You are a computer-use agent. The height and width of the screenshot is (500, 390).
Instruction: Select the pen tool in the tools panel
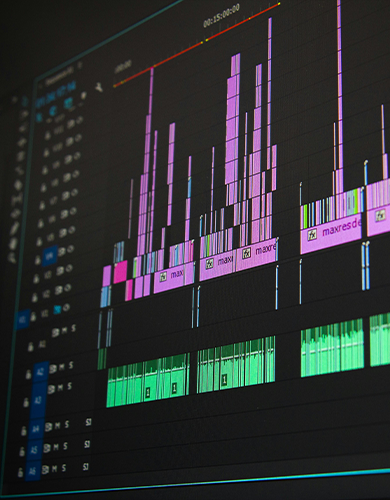coord(15,228)
